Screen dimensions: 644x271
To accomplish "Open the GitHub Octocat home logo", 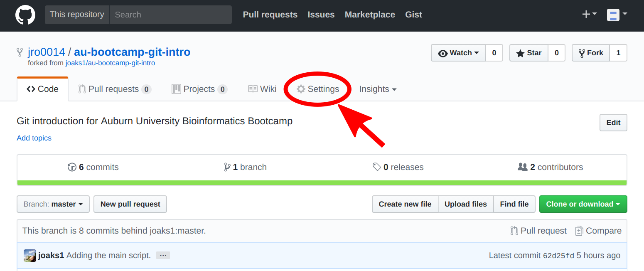I will 25,15.
